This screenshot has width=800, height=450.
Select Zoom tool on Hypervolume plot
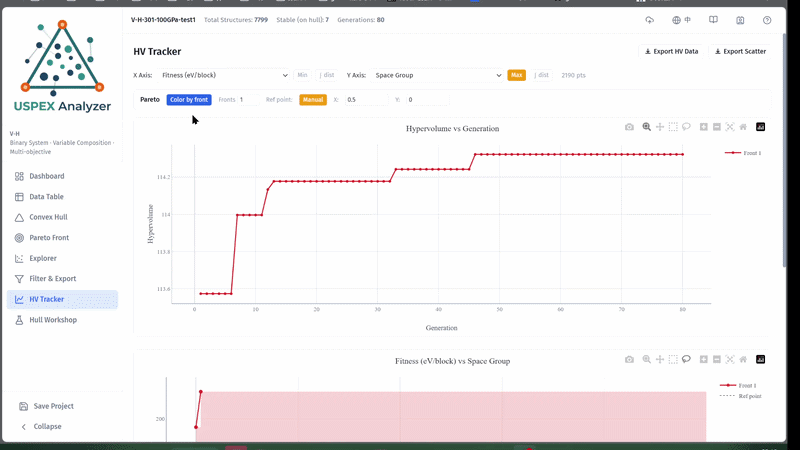pos(646,127)
